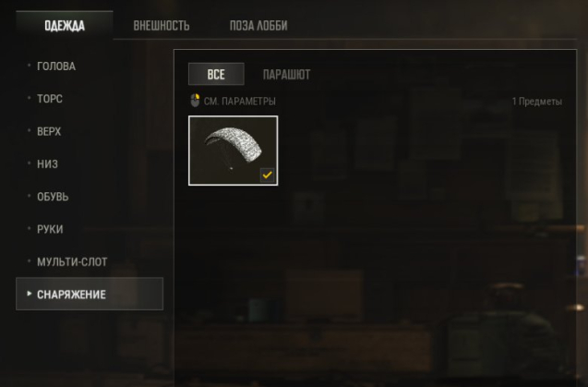The width and height of the screenshot is (588, 387).
Task: Open the Торс category
Action: (50, 99)
